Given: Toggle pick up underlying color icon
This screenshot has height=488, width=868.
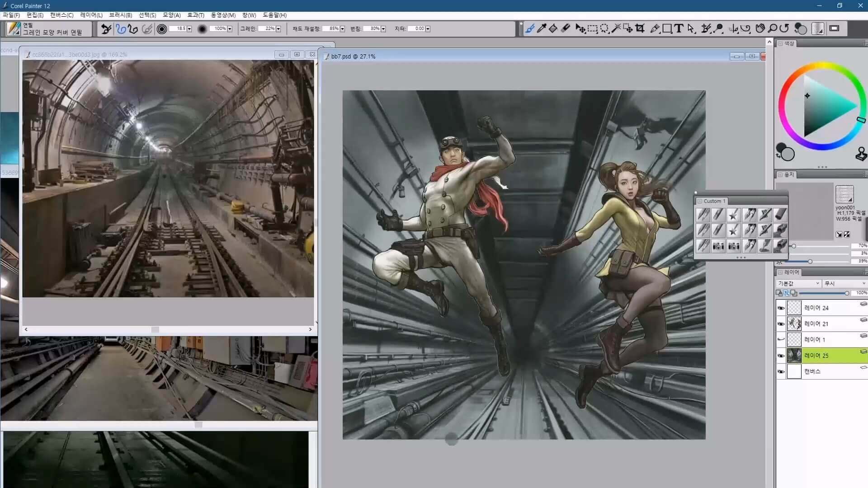Looking at the screenshot, I should coord(794,293).
